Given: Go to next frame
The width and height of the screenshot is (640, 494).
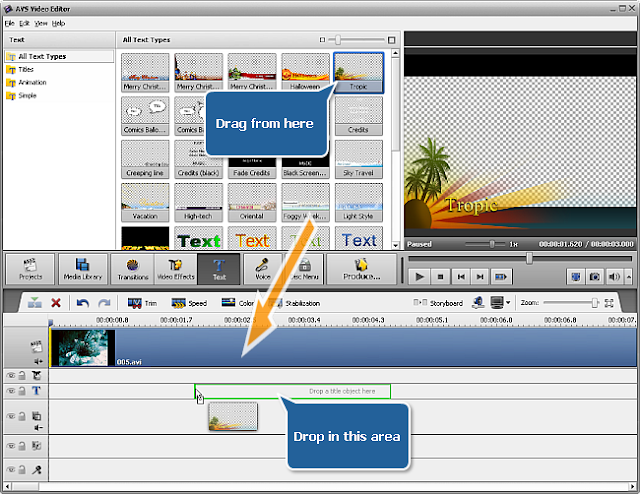Looking at the screenshot, I should pyautogui.click(x=480, y=277).
